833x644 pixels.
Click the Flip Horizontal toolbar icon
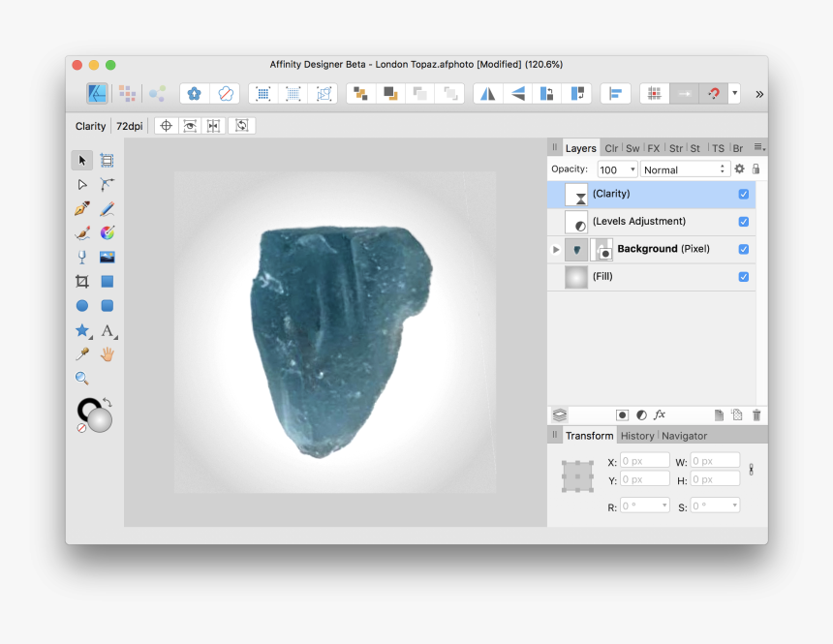pyautogui.click(x=487, y=93)
